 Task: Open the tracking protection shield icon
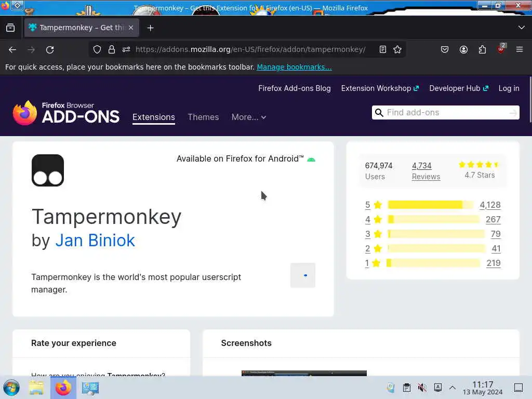pos(97,49)
